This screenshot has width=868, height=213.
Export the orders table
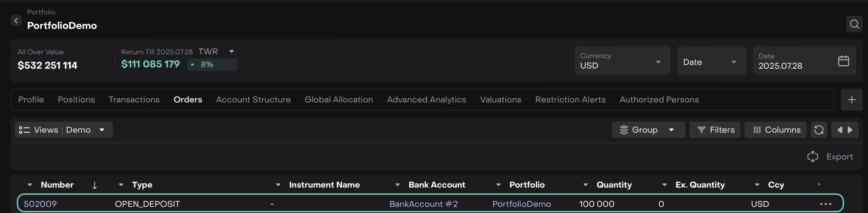click(830, 157)
